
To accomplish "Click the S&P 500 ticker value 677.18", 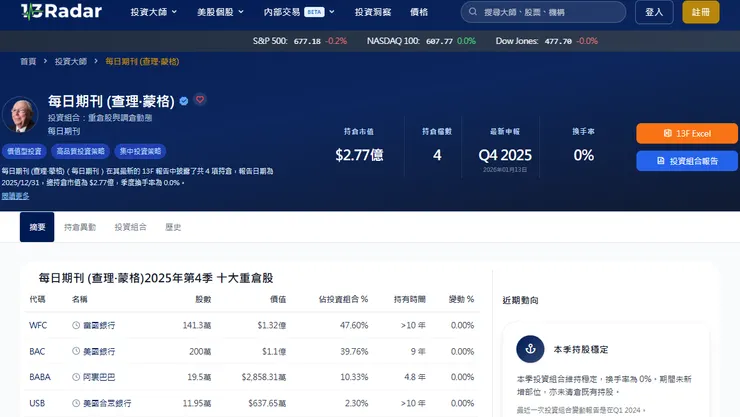I will pyautogui.click(x=307, y=41).
